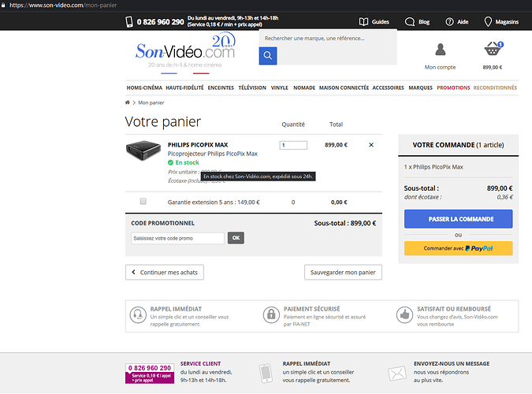532x394 pixels.
Task: Focus the product search field
Action: click(x=328, y=39)
